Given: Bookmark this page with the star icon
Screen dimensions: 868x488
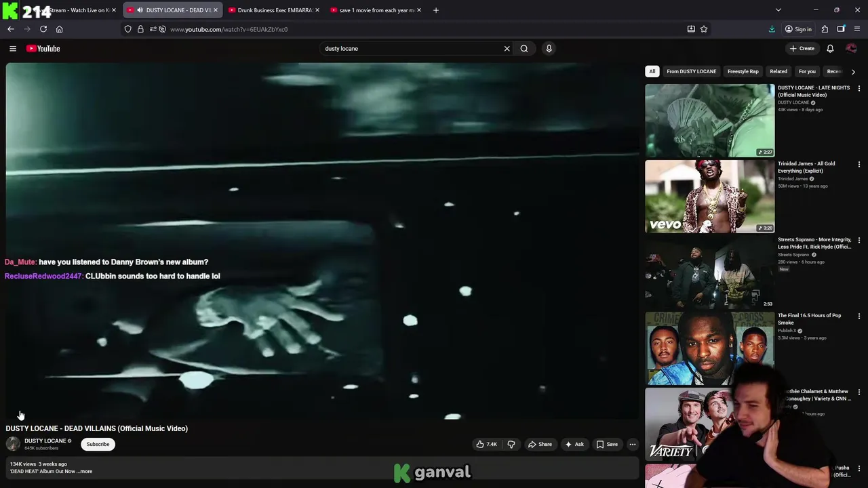Looking at the screenshot, I should [x=704, y=29].
